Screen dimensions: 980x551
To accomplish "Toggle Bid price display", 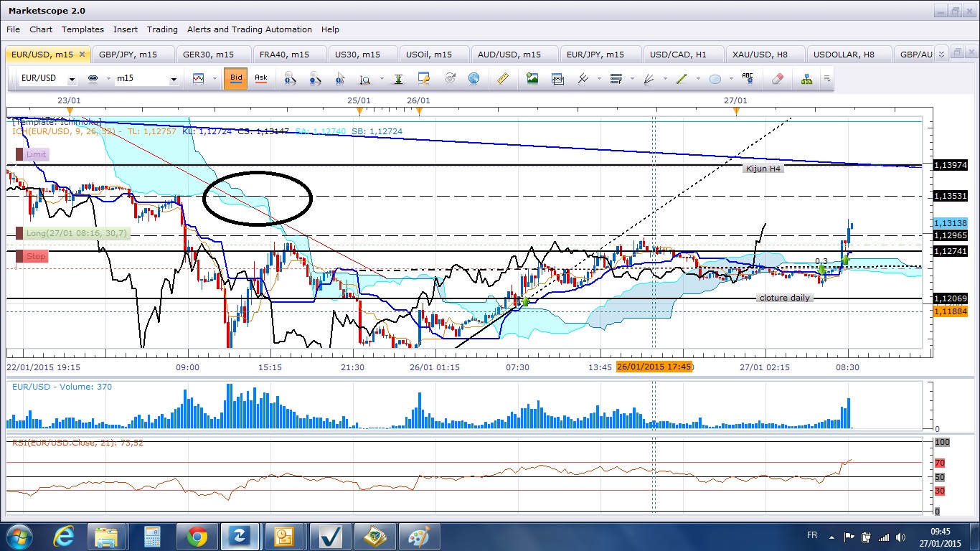I will pos(236,78).
